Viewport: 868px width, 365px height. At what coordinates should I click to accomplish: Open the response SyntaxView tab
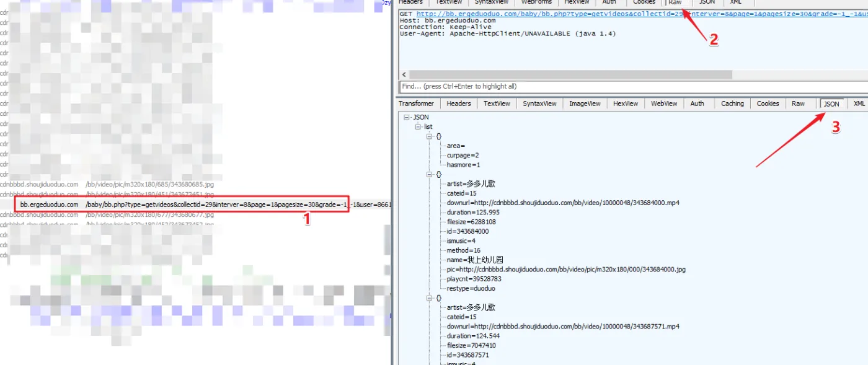539,103
